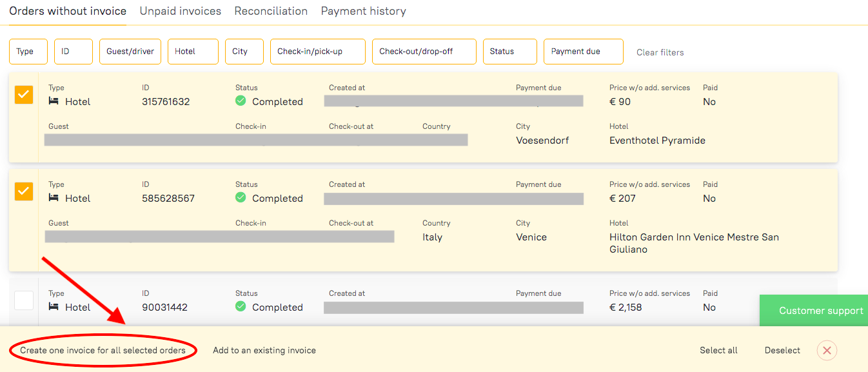
Task: Click the hotel bed icon for order 585628567
Action: coord(54,198)
